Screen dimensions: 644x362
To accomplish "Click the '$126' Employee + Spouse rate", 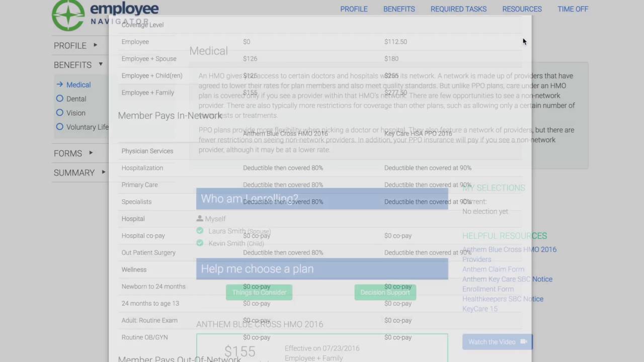I will (250, 59).
